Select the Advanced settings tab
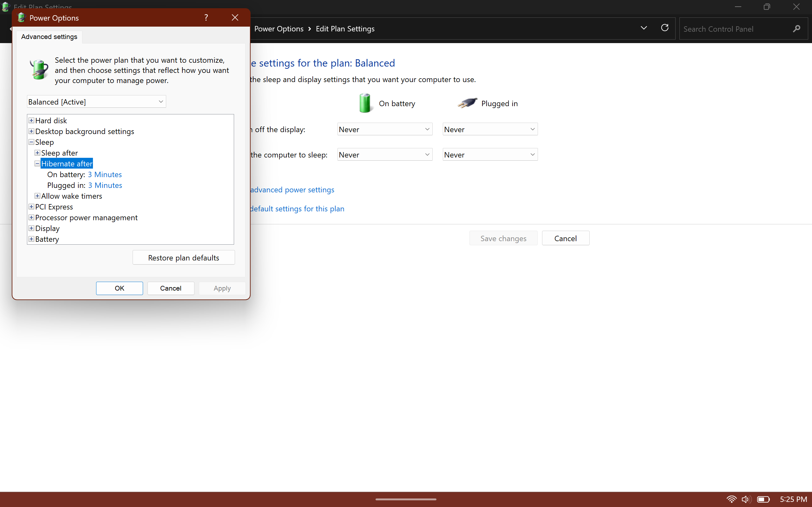This screenshot has height=507, width=812. [x=49, y=36]
